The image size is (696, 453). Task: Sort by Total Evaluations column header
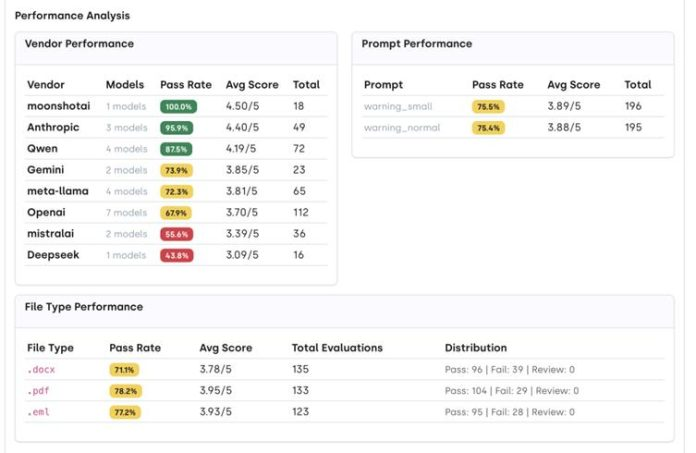click(x=339, y=348)
